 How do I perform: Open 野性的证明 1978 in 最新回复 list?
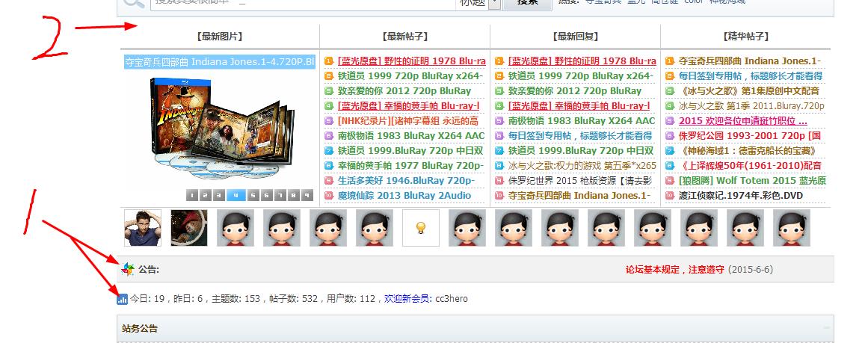(x=582, y=61)
